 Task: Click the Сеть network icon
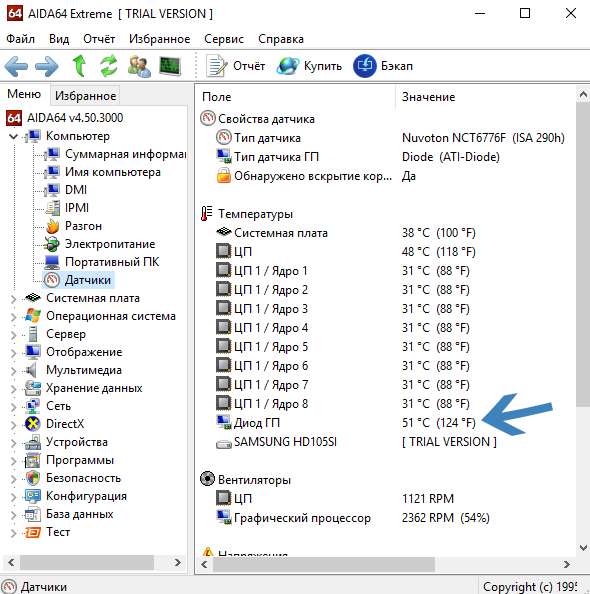(x=33, y=406)
